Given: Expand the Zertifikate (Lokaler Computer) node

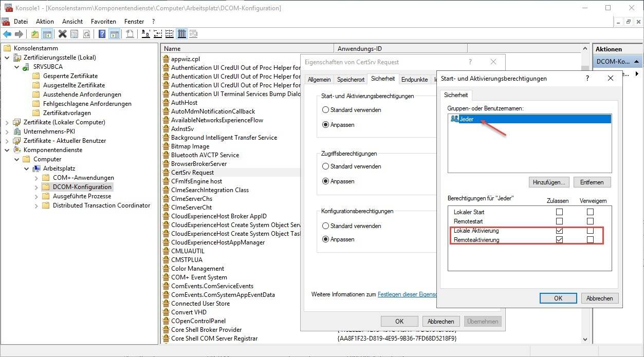Looking at the screenshot, I should pyautogui.click(x=7, y=122).
